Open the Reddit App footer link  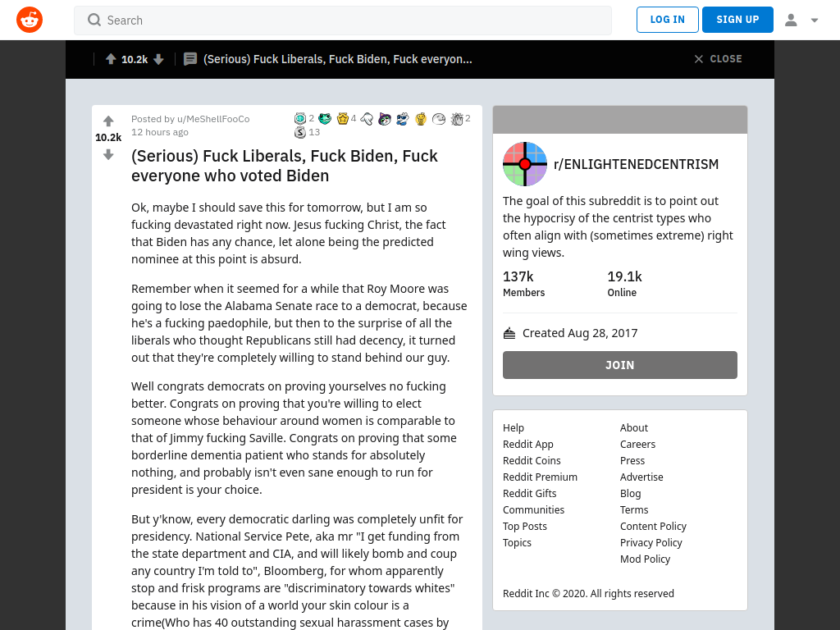pyautogui.click(x=527, y=444)
